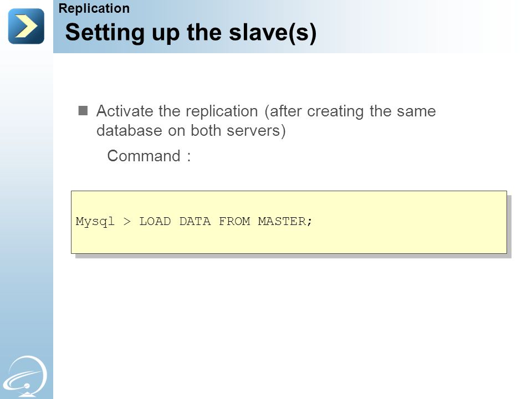
Task: Select the 'Activate the replication' bullet line
Action: click(x=266, y=111)
